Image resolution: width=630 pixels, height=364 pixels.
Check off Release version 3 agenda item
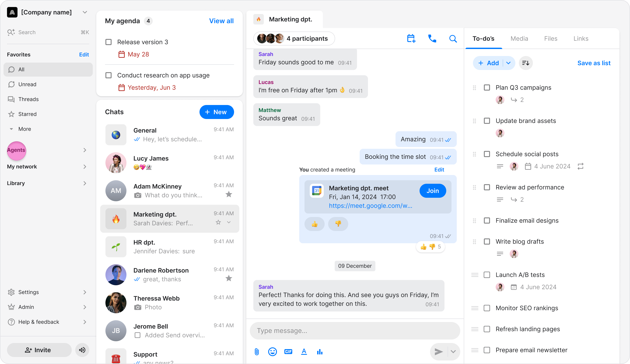pos(108,42)
